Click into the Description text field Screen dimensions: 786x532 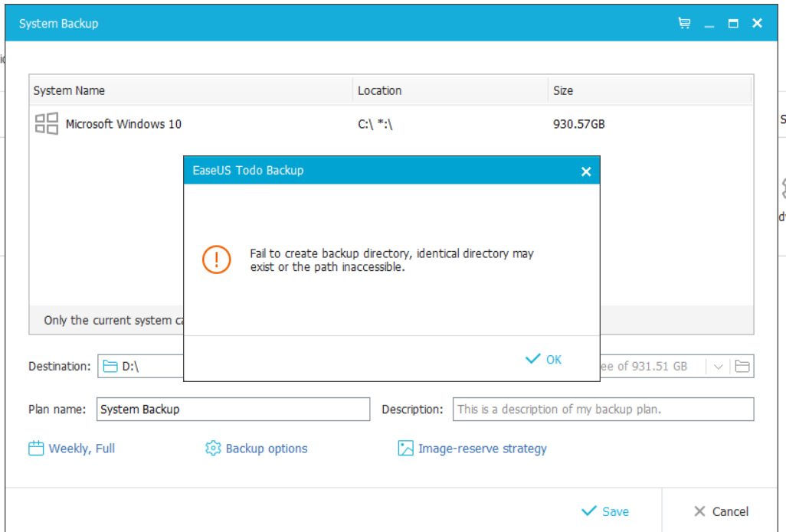[x=603, y=410]
